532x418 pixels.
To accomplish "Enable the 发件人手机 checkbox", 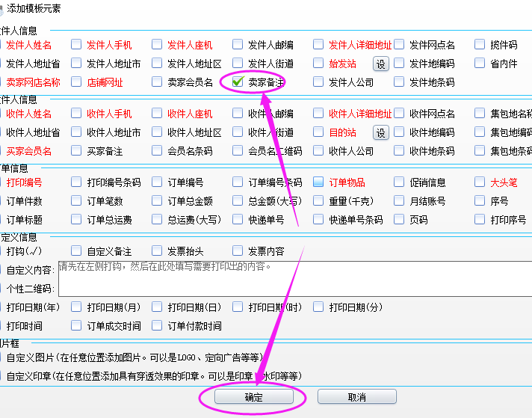I will 76,45.
